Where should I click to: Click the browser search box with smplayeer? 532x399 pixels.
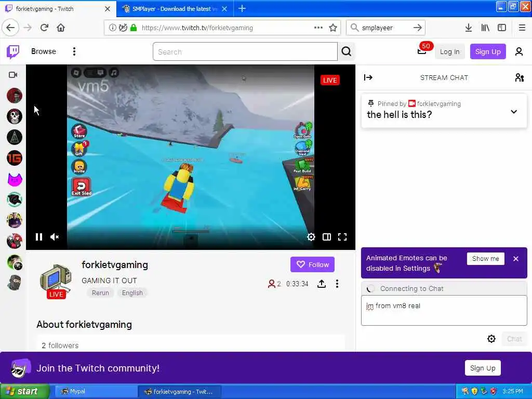point(385,28)
